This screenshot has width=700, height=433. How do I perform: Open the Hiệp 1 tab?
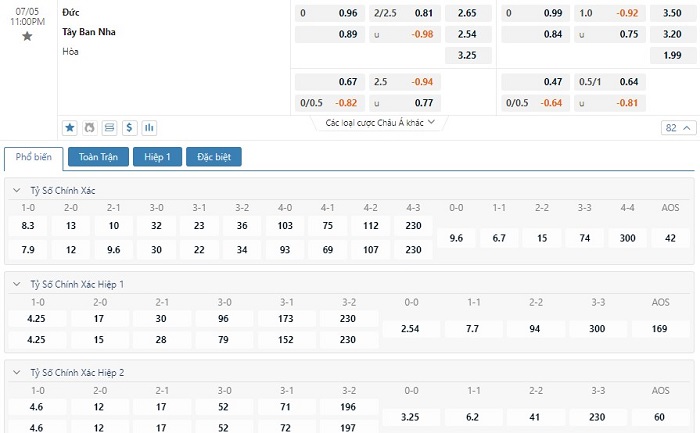(158, 157)
